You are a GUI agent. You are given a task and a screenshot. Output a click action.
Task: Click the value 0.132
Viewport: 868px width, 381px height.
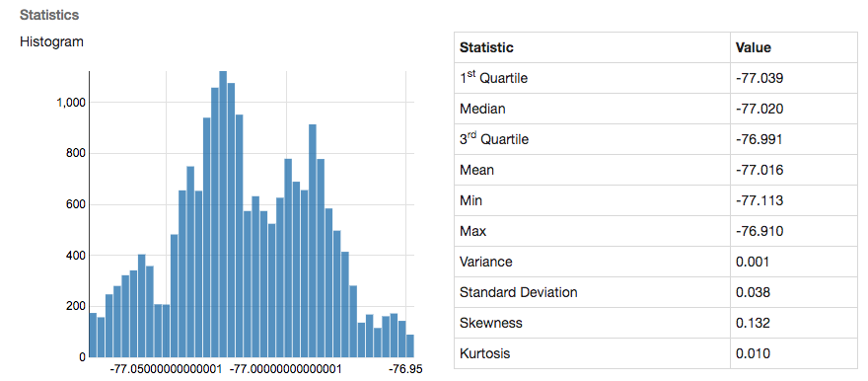click(753, 323)
